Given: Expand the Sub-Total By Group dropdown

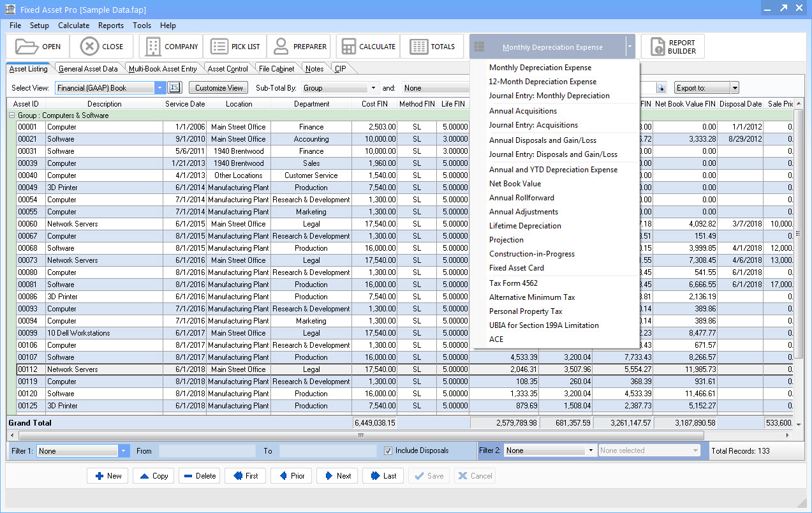Looking at the screenshot, I should tap(373, 88).
